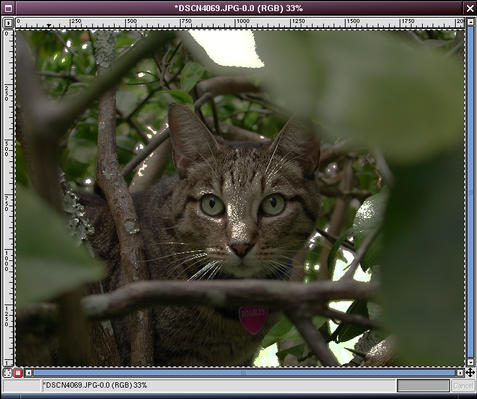Open the image menu arrow at ruler corner
This screenshot has width=477, height=399.
pyautogui.click(x=8, y=23)
